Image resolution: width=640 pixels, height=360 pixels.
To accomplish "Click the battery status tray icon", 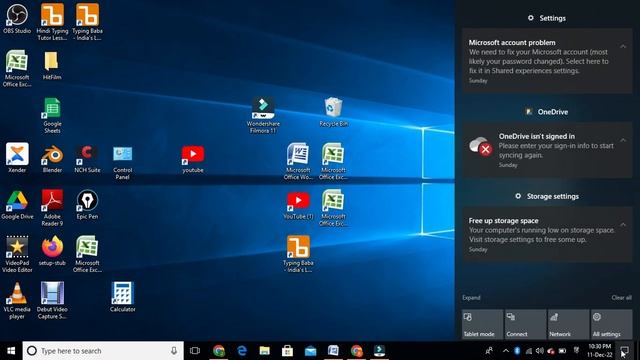I will [x=562, y=351].
